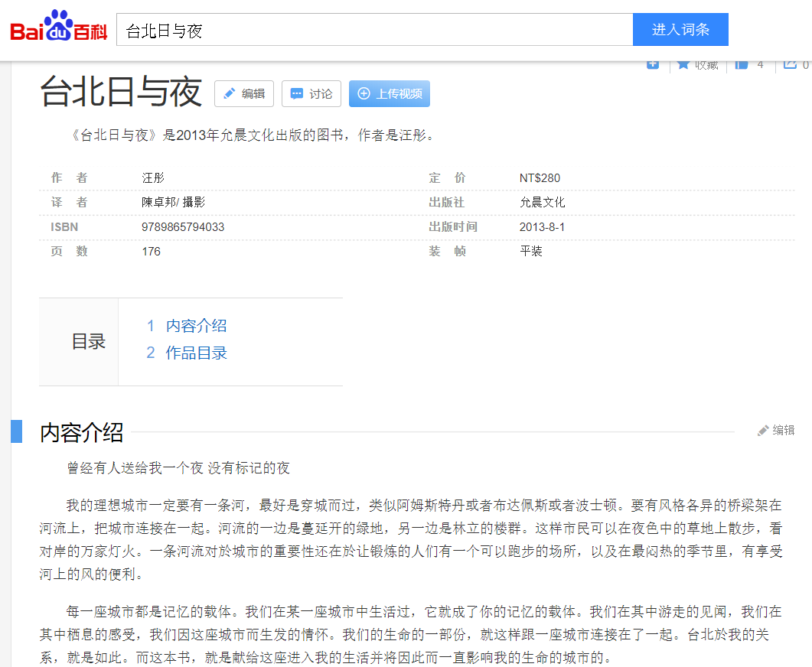Image resolution: width=812 pixels, height=667 pixels.
Task: Click the publisher value 允晨文化
Action: (542, 203)
